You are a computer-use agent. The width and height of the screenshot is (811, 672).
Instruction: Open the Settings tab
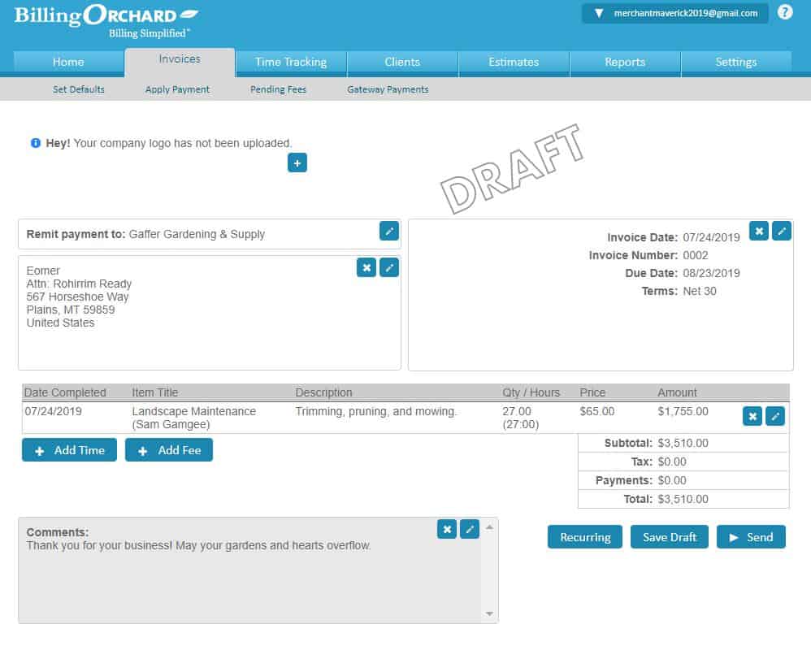[736, 62]
